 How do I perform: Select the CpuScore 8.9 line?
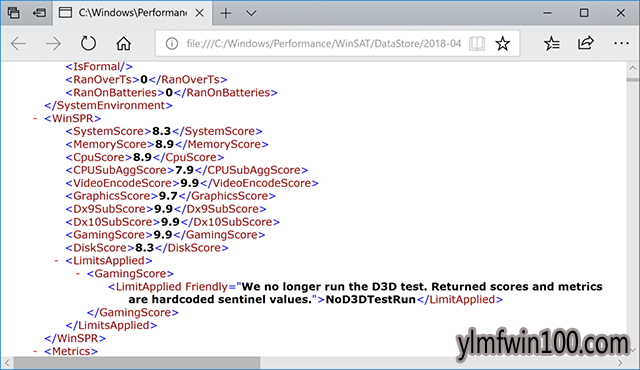tap(145, 157)
